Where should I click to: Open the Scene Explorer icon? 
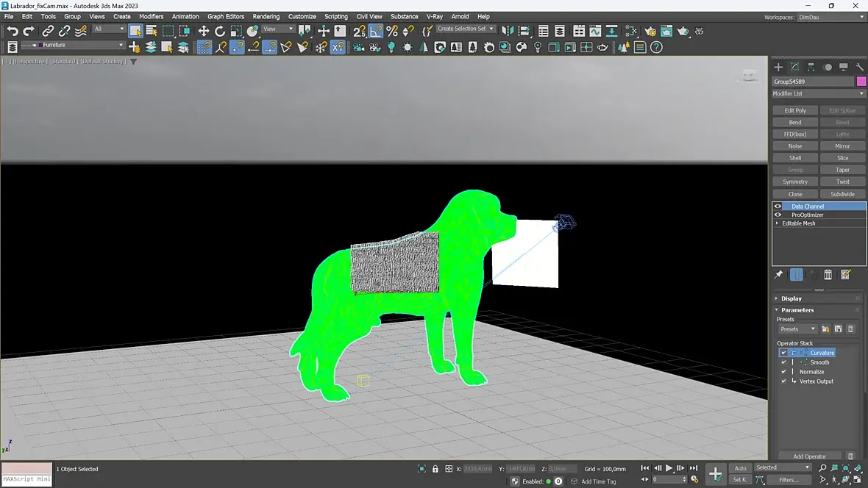[543, 31]
